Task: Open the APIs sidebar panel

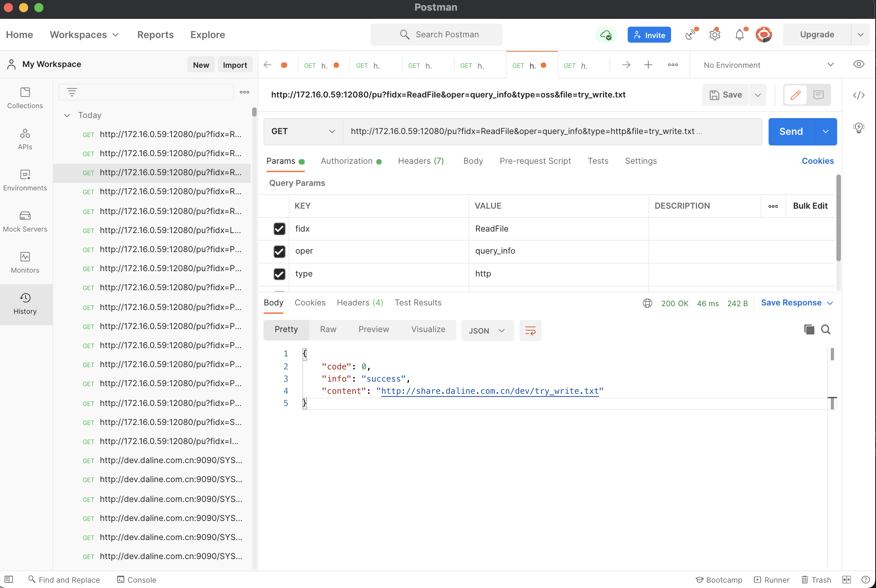Action: (x=25, y=139)
